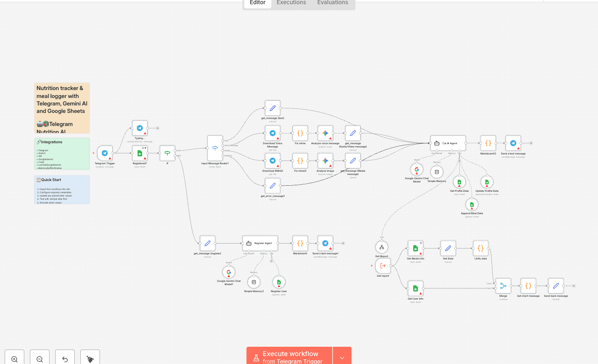598x364 pixels.
Task: Select the green Integrations sticky note
Action: (x=62, y=154)
